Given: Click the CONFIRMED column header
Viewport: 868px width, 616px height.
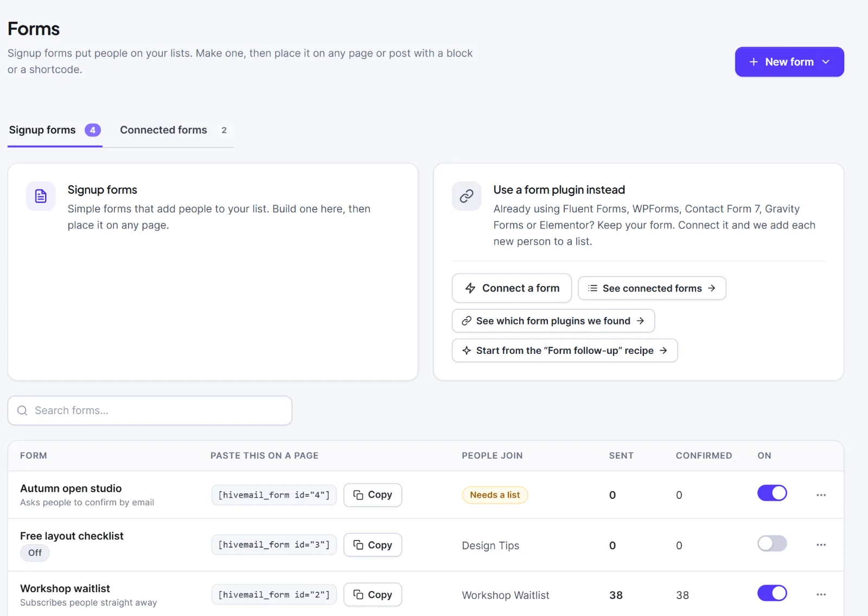Looking at the screenshot, I should [x=704, y=456].
